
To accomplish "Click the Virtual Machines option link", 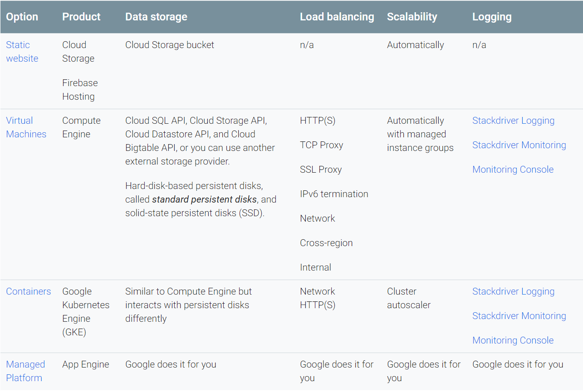I will tap(26, 127).
